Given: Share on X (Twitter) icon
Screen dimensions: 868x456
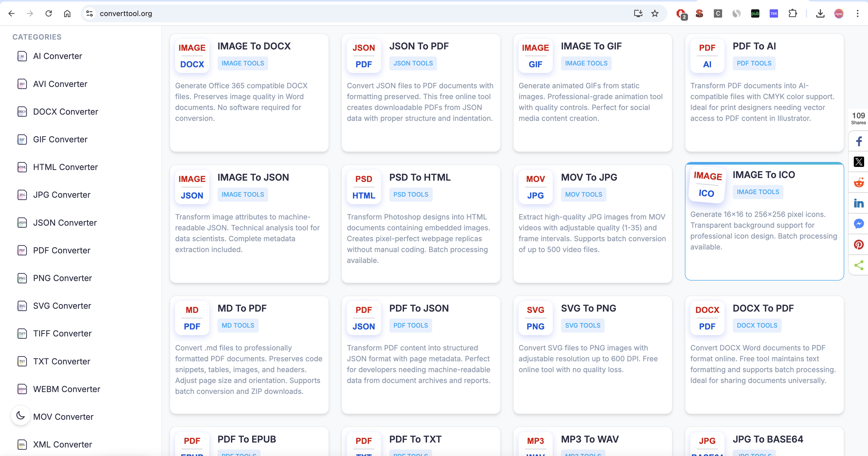Looking at the screenshot, I should coord(859,162).
